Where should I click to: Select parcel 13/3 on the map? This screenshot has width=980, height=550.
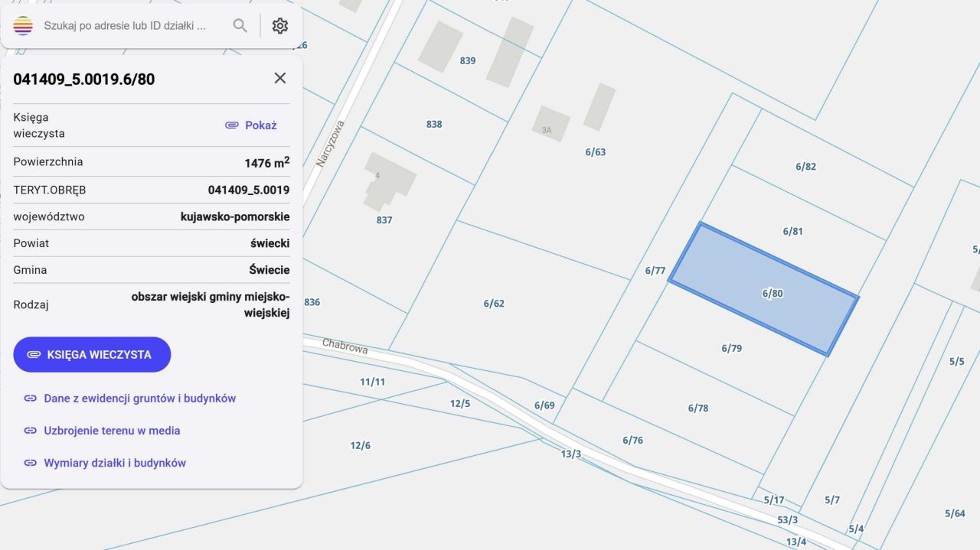point(571,454)
